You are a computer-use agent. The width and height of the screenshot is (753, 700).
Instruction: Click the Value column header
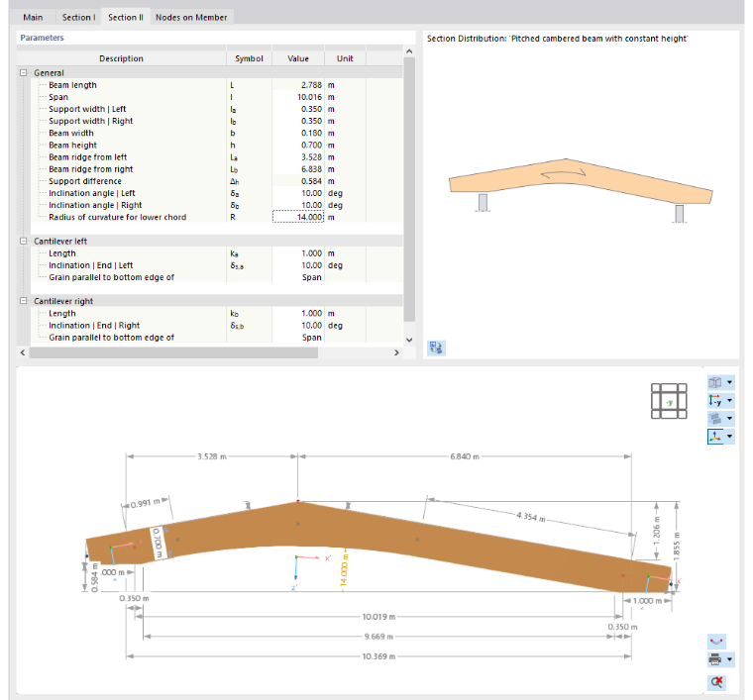click(298, 58)
